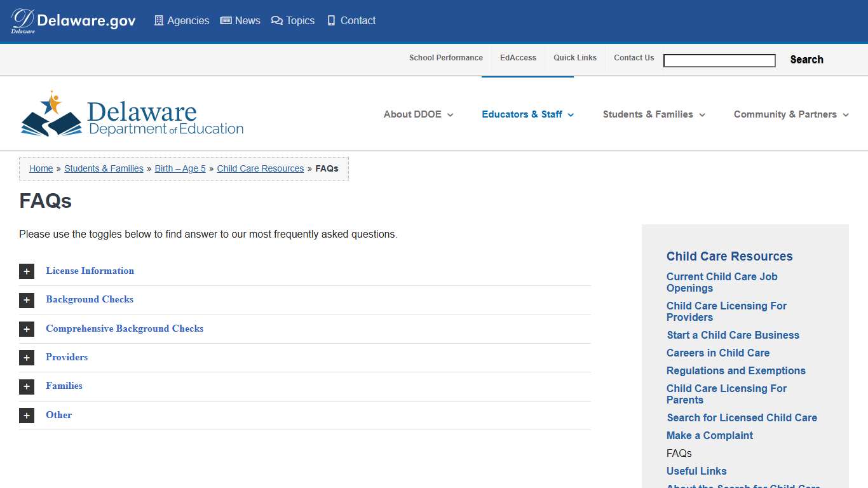Open the Students & Families menu
The width and height of the screenshot is (868, 488).
654,114
